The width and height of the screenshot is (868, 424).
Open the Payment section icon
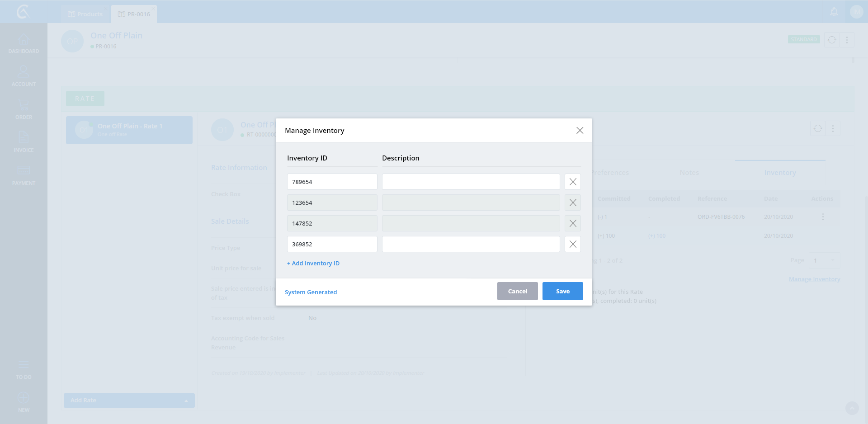coord(24,175)
